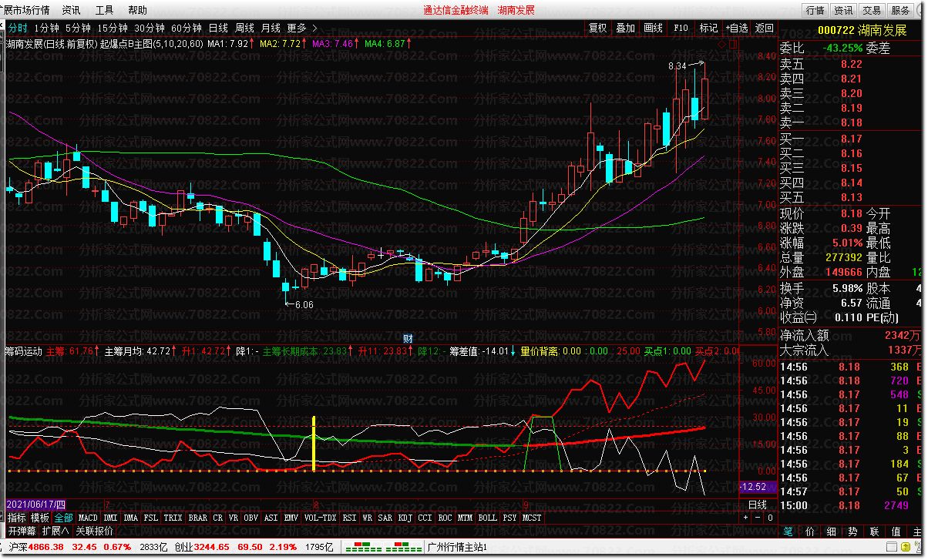Click the 日线 period label near zoom controls
The width and height of the screenshot is (928, 560).
pyautogui.click(x=758, y=505)
